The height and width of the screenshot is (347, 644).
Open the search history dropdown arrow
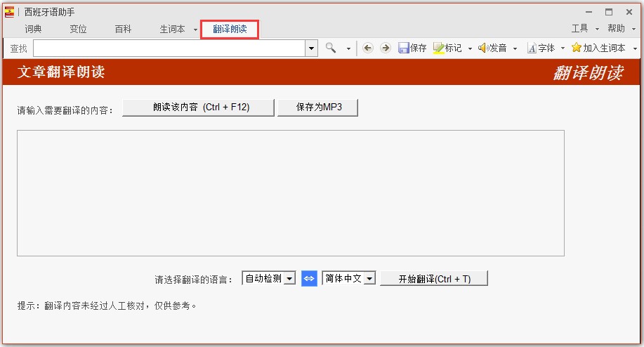(x=311, y=48)
